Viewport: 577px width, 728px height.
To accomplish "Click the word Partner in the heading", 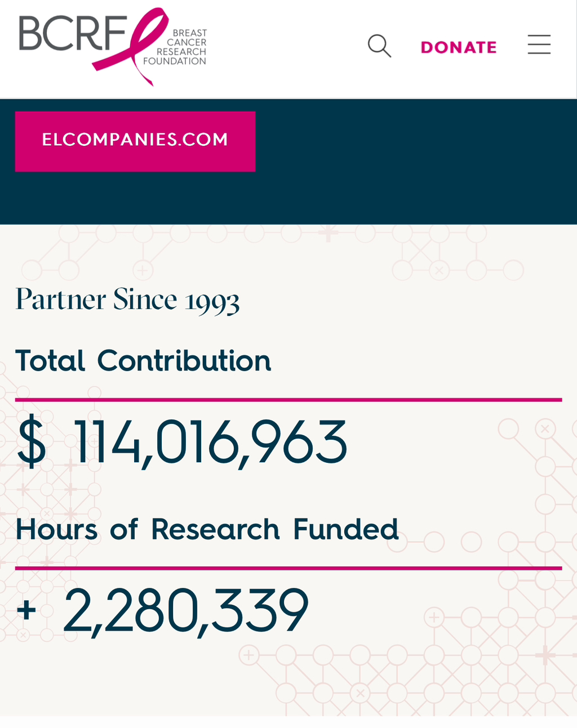I will point(61,300).
